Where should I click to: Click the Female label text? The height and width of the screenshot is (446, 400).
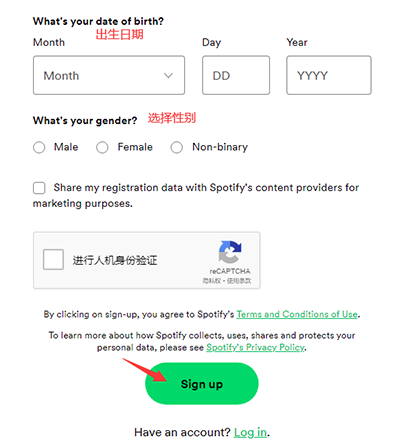135,147
